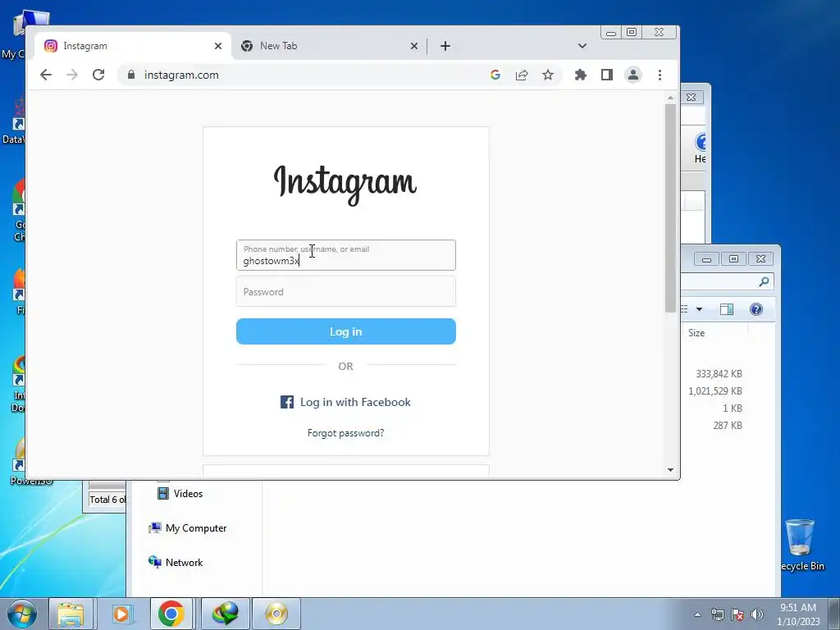840x630 pixels.
Task: Click the network tray icon
Action: coord(717,614)
